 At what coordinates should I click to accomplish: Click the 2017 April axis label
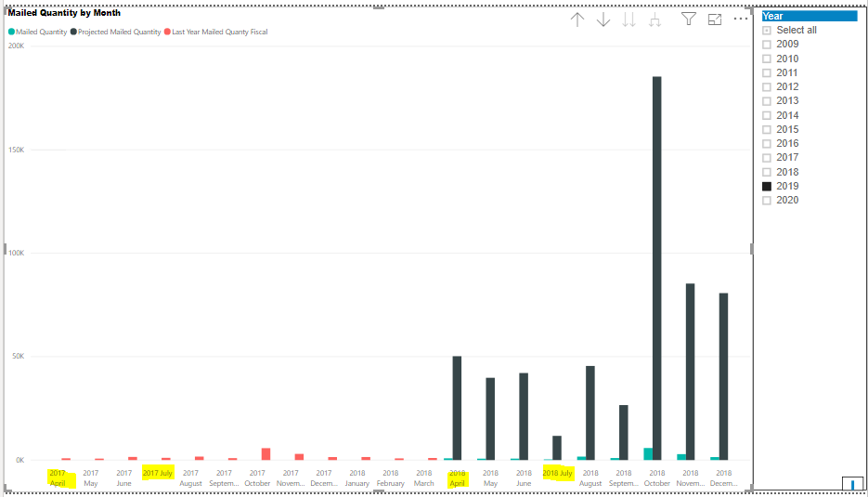(x=58, y=478)
